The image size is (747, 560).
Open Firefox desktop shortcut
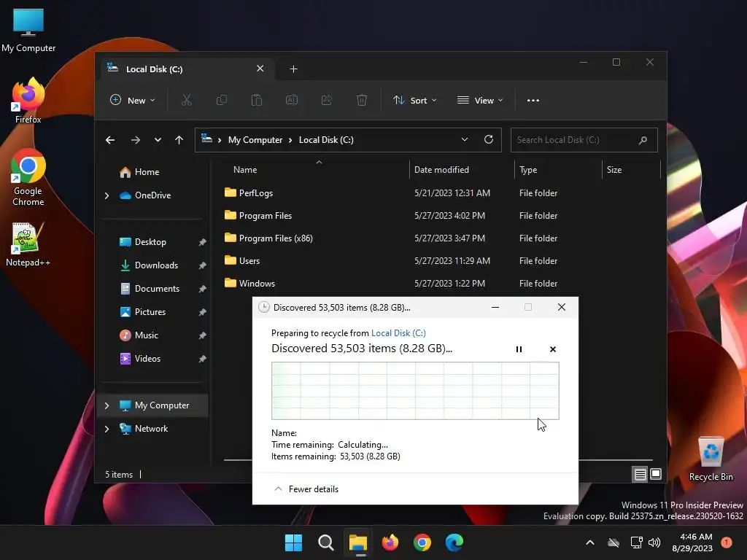(x=28, y=101)
